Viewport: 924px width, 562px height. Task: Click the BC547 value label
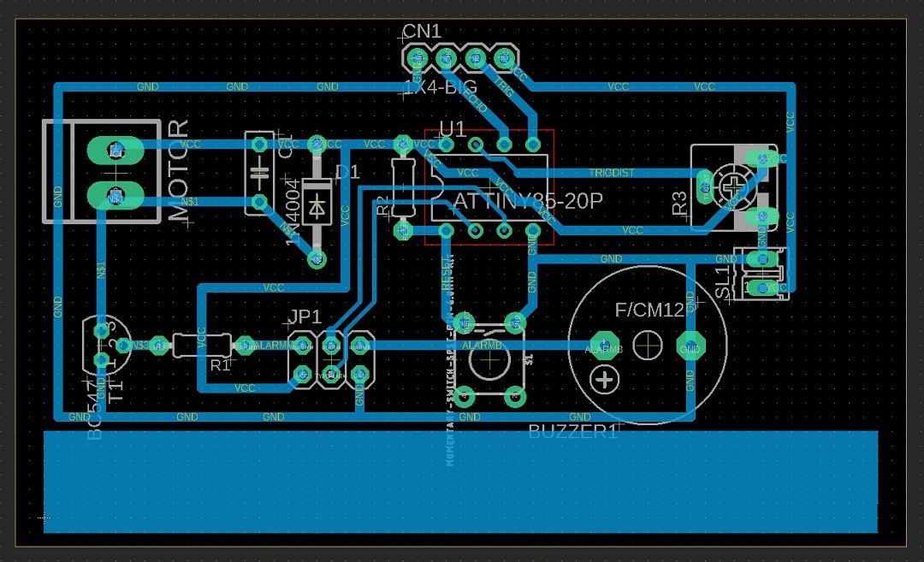(x=94, y=410)
